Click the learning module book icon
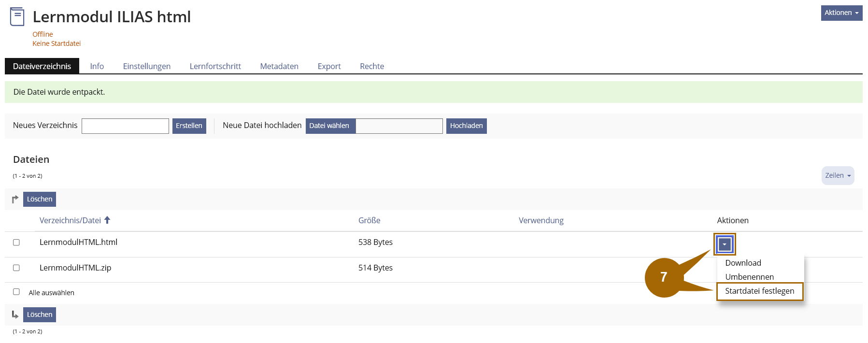 click(x=17, y=17)
